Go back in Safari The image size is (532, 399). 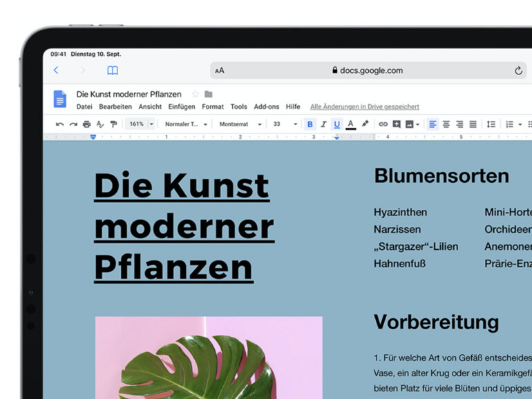coord(57,70)
